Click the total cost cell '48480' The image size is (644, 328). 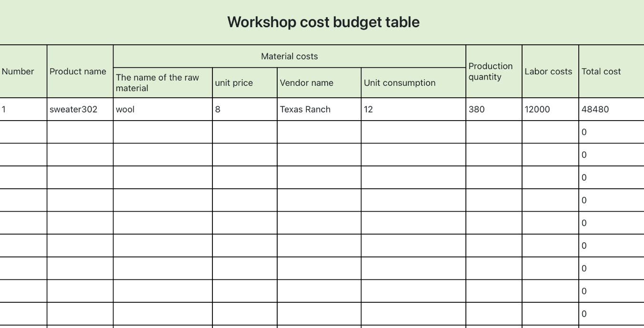(x=611, y=109)
